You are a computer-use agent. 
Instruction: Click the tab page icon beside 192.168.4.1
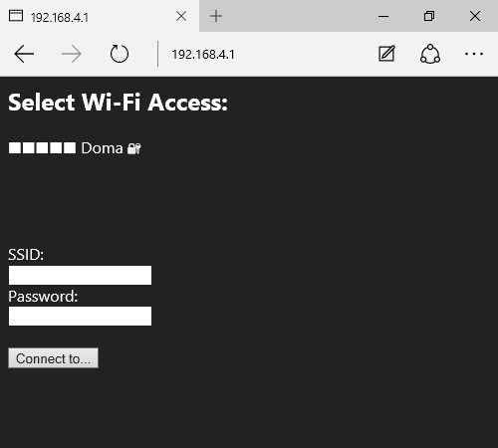click(16, 16)
